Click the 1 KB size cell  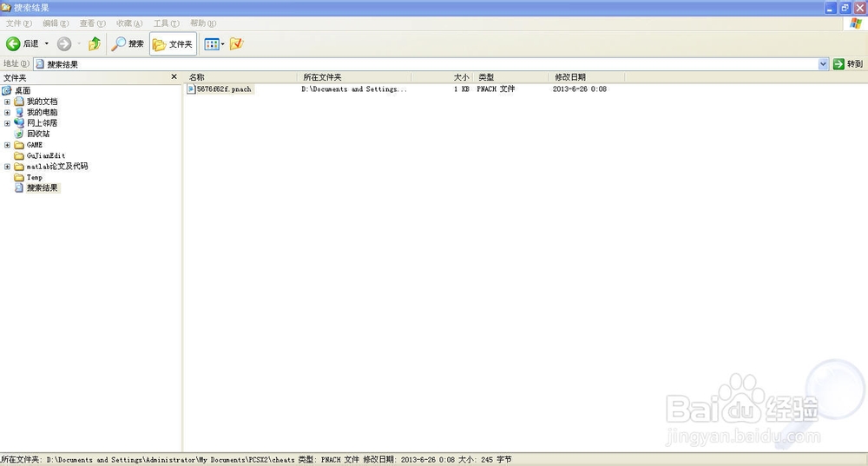462,89
